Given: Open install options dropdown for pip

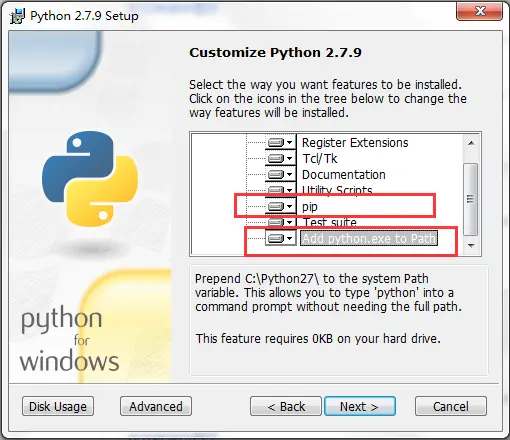Looking at the screenshot, I should [281, 207].
